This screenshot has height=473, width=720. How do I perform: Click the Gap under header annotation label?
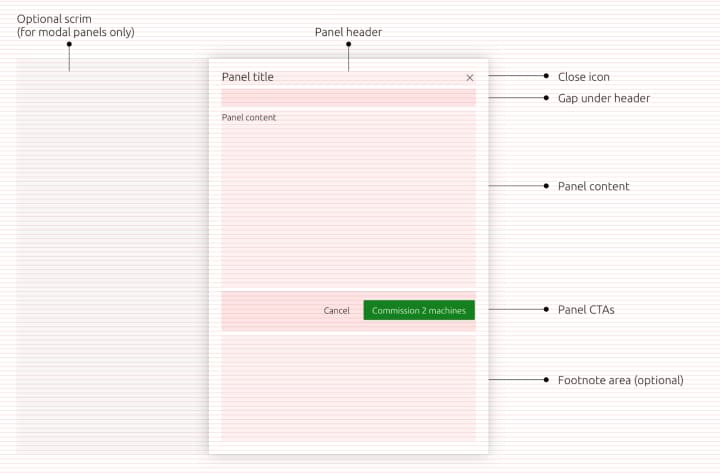[x=604, y=98]
